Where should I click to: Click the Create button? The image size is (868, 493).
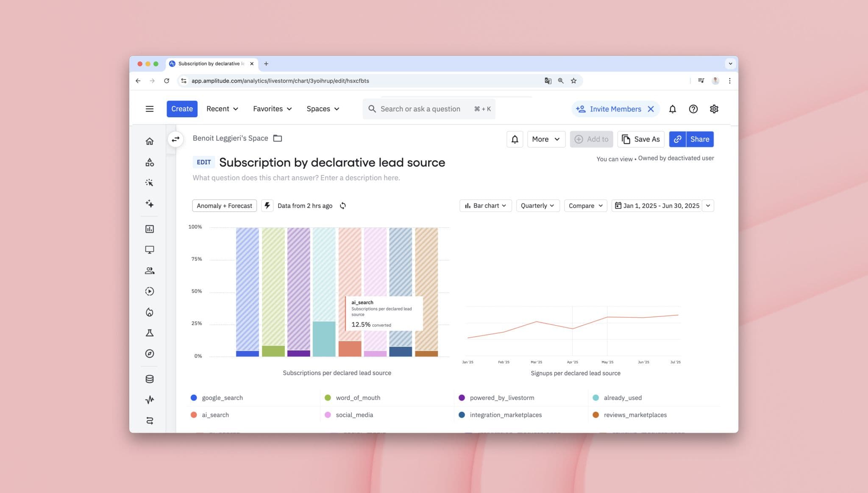182,109
